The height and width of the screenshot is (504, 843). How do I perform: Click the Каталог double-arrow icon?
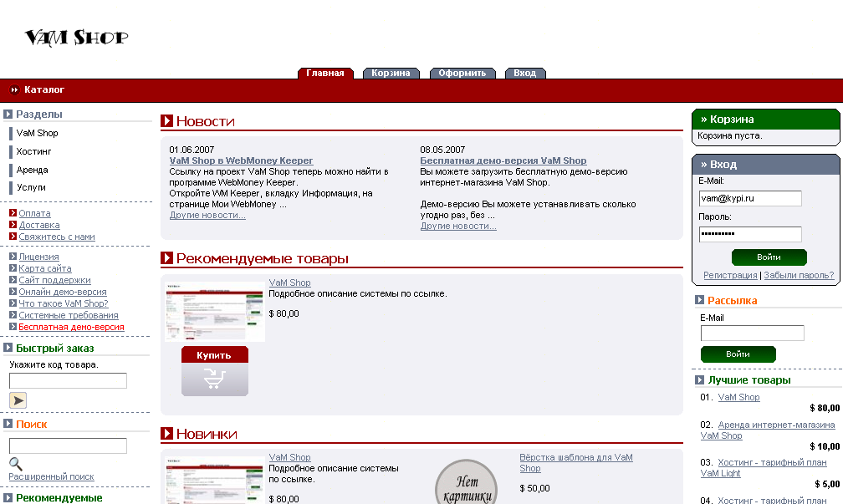click(x=14, y=89)
